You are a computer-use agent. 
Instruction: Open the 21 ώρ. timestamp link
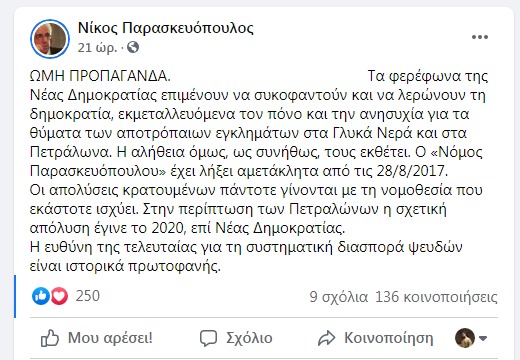click(97, 48)
